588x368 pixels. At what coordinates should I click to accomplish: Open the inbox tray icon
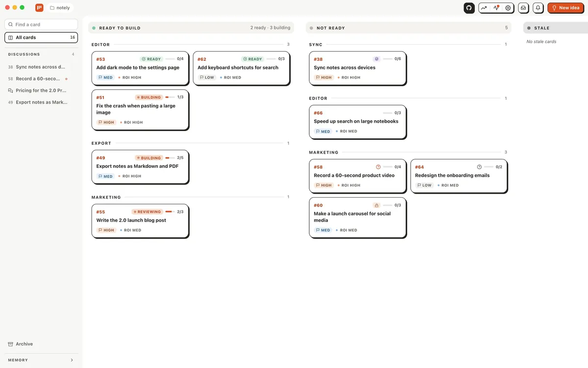click(x=523, y=8)
